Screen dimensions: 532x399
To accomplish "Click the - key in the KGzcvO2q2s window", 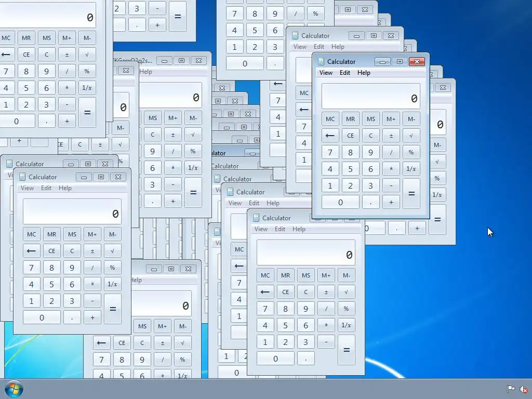I will [x=172, y=184].
